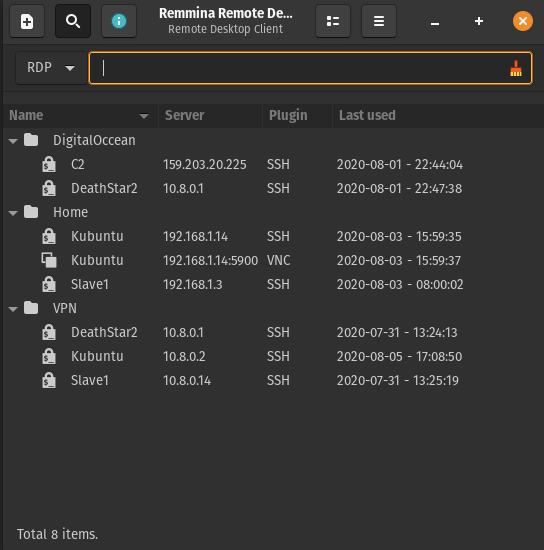Switch view mode with the list-view icon
544x550 pixels.
point(333,21)
